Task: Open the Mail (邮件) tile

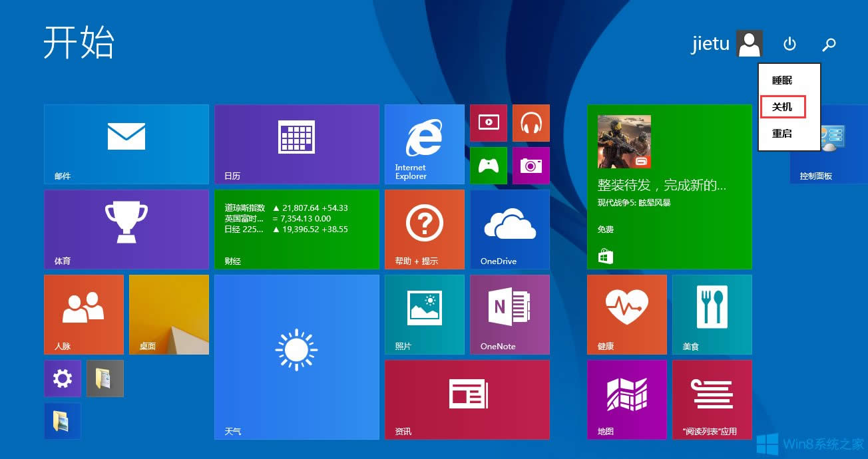Action: (126, 144)
